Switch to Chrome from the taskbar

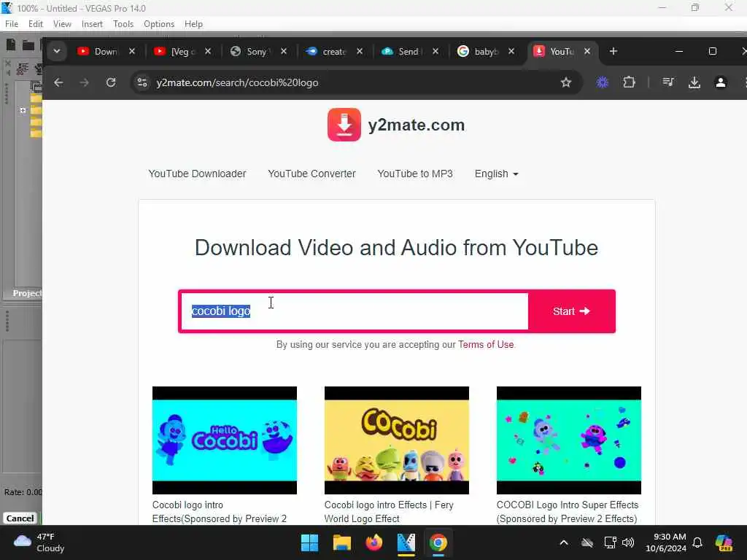coord(438,542)
